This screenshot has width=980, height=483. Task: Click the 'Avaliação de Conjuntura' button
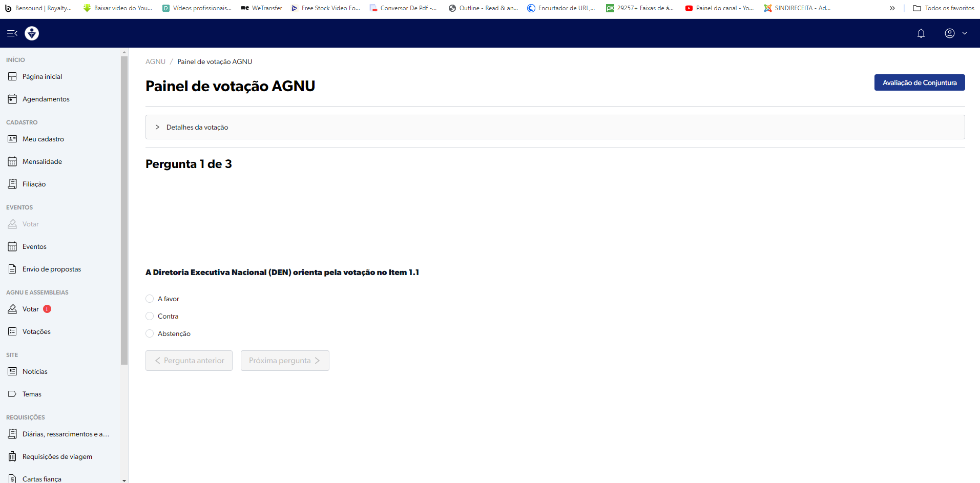(x=919, y=82)
